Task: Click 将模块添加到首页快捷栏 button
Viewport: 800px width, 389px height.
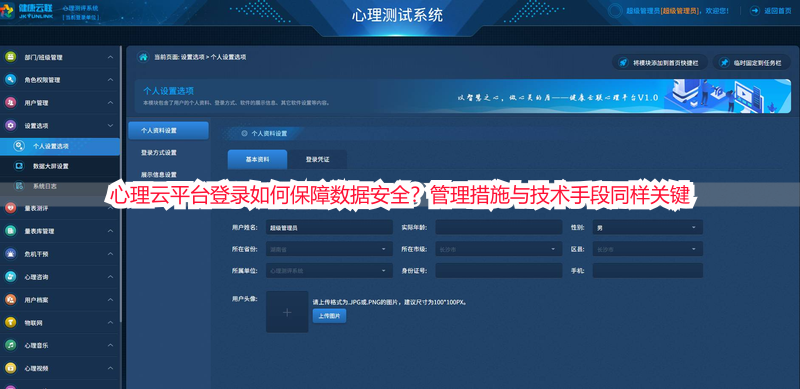Action: coord(660,63)
